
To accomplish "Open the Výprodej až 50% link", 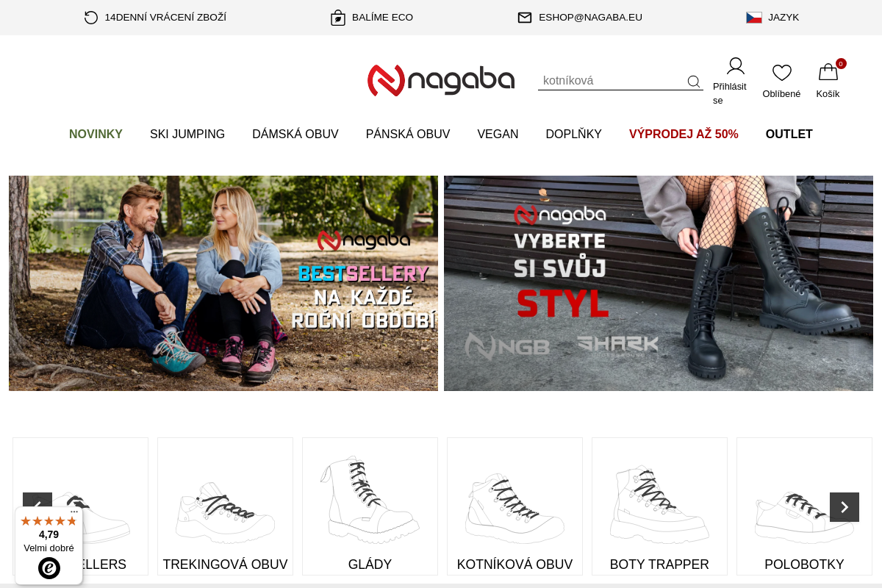I will (684, 135).
